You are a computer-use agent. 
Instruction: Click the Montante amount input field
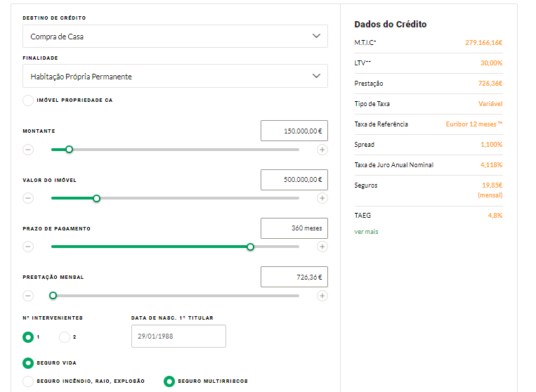294,131
